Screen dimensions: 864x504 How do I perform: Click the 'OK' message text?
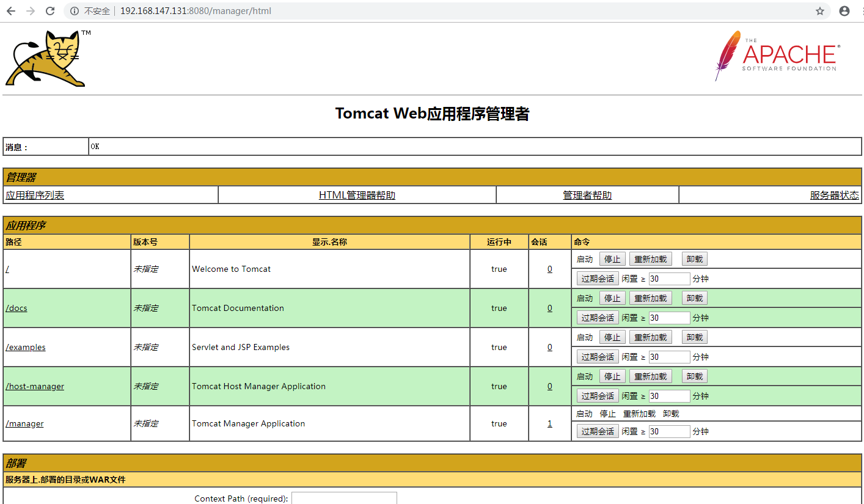[95, 147]
